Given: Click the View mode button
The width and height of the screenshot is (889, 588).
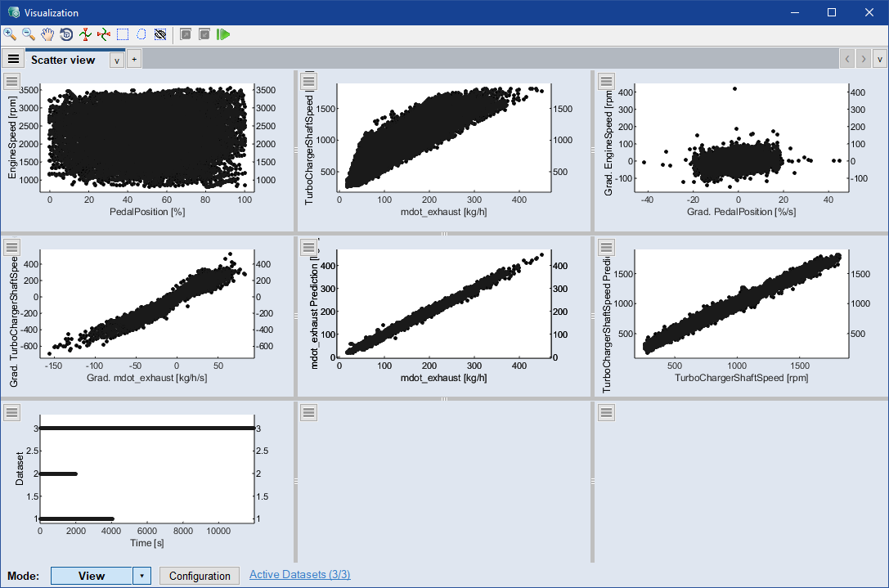Looking at the screenshot, I should [x=91, y=576].
